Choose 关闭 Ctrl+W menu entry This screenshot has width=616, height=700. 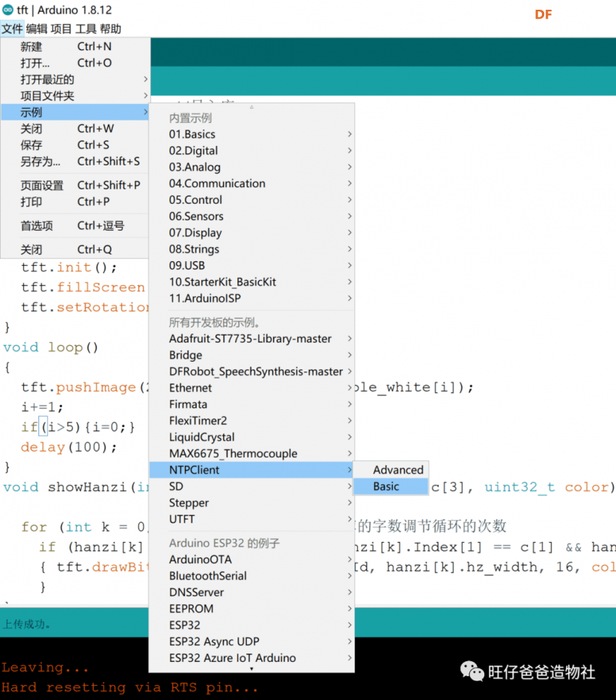point(75,129)
